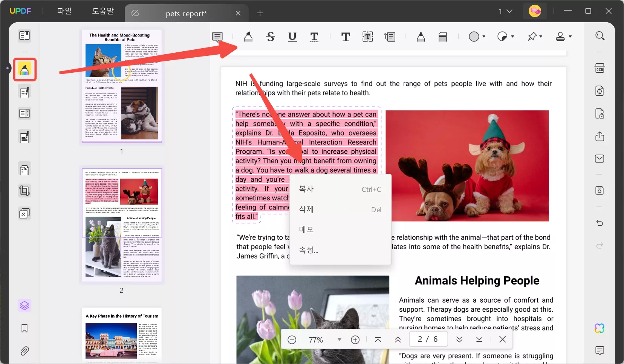Open the page tools icon in sidebar

pos(24,170)
